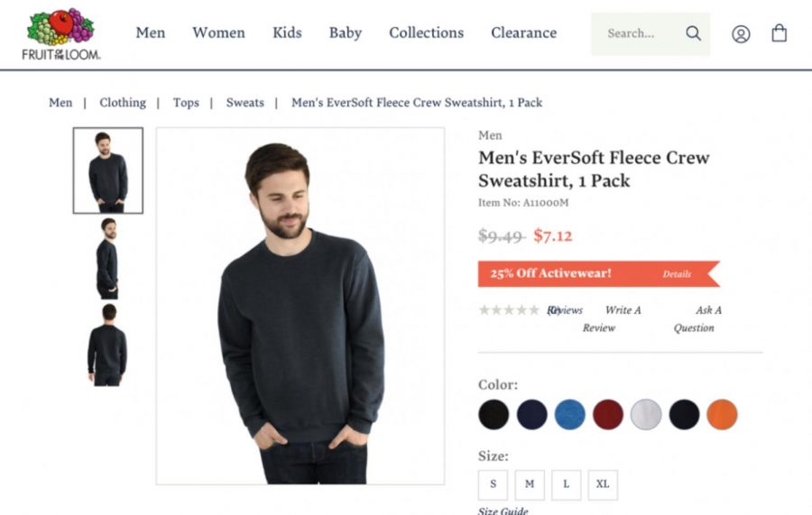
Task: Click the Fruit of the Loom logo
Action: pyautogui.click(x=61, y=34)
